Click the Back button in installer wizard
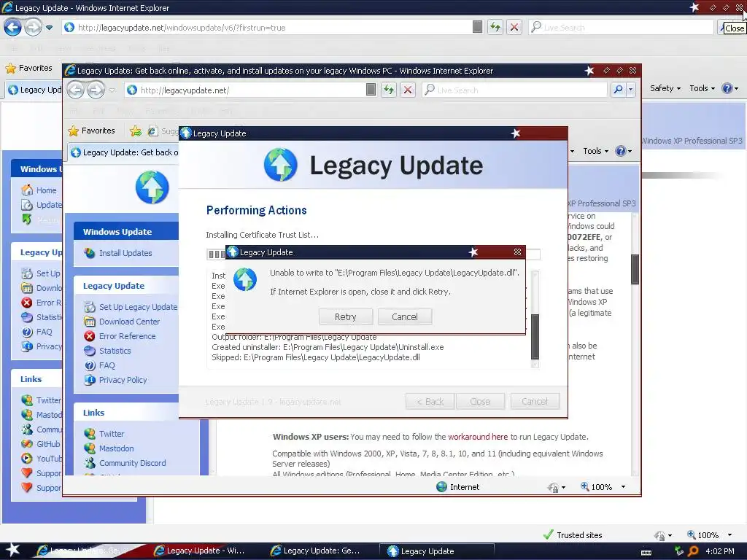 coord(430,402)
